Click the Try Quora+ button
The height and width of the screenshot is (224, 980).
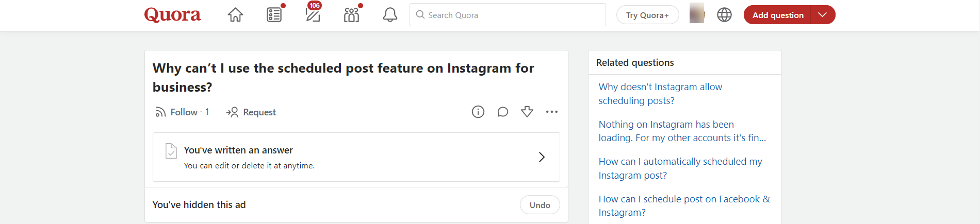click(x=647, y=15)
